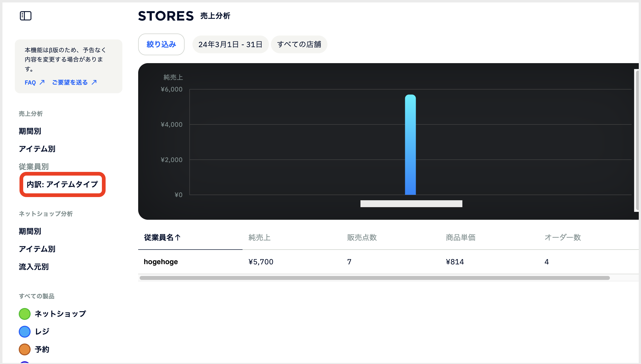Sort by 従業員名 column header arrow
641x364 pixels.
click(x=178, y=237)
